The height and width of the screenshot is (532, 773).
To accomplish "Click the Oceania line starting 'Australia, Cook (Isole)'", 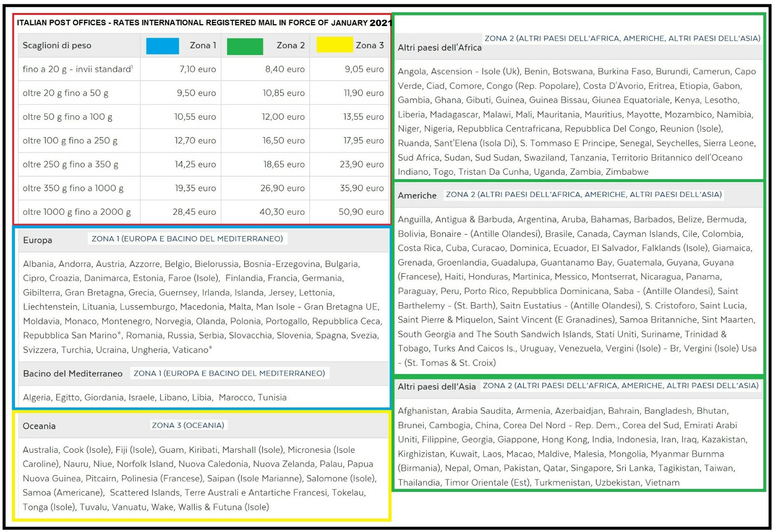I will pos(189,450).
